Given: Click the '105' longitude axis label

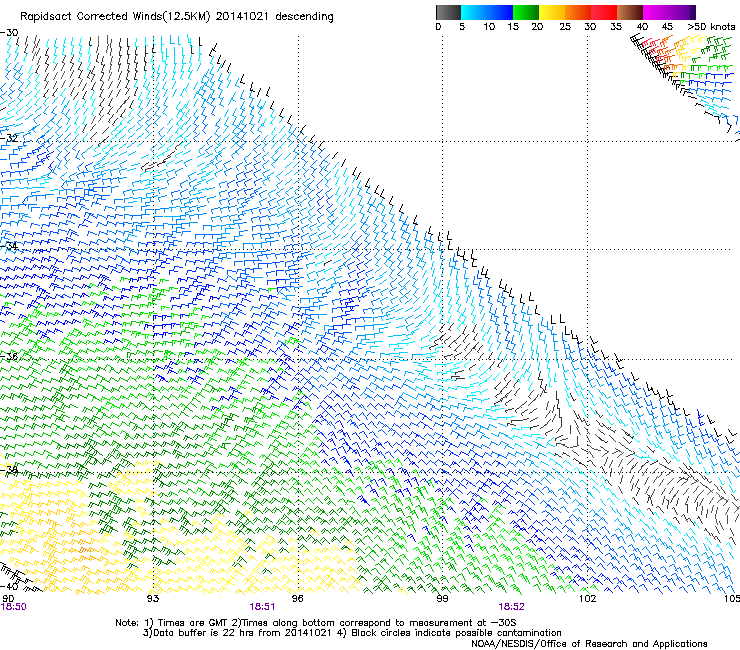Looking at the screenshot, I should tap(732, 599).
